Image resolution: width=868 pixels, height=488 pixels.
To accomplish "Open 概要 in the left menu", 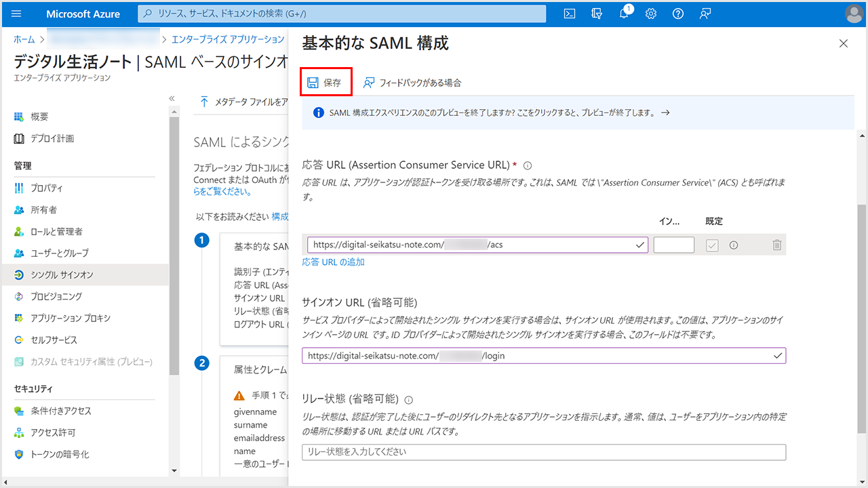I will pos(39,117).
